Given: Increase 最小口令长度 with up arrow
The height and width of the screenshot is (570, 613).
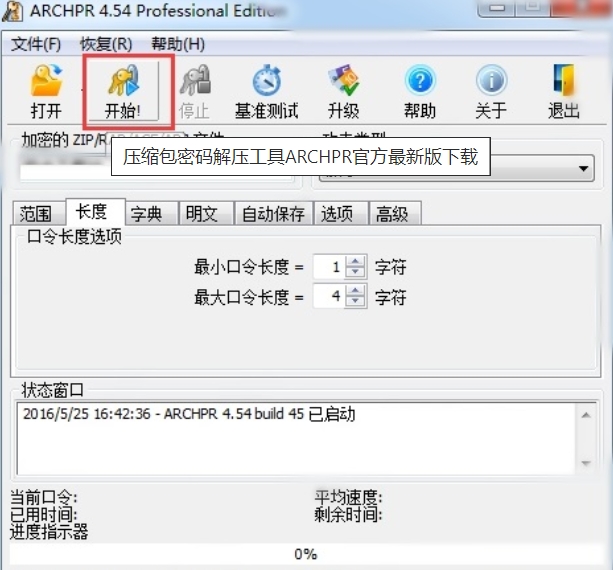Looking at the screenshot, I should (x=355, y=262).
